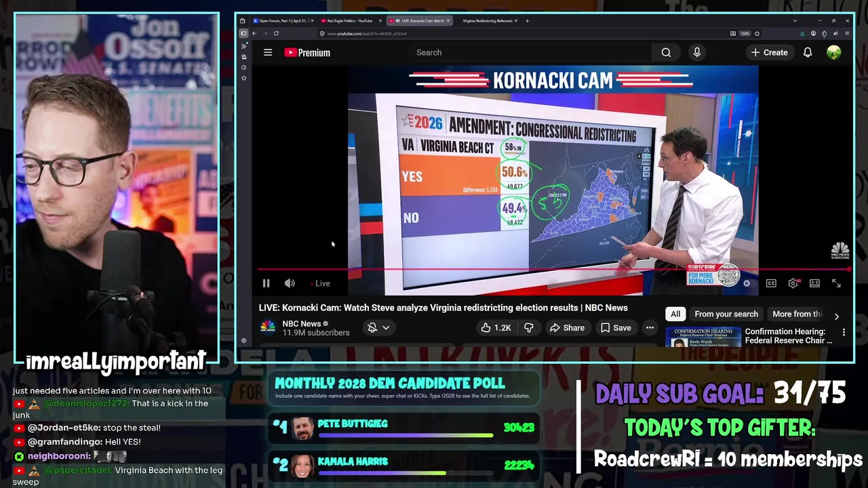The width and height of the screenshot is (868, 488).
Task: Select the From your search chip
Action: click(726, 314)
